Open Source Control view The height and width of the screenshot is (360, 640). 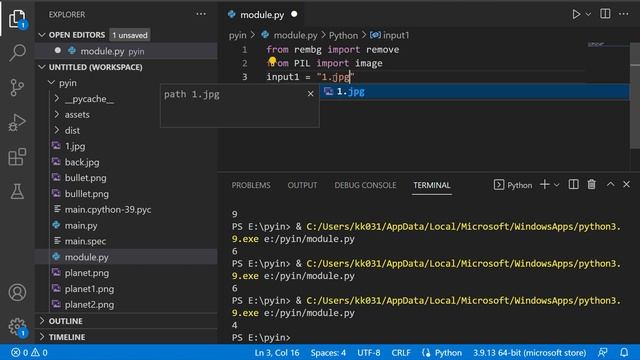tap(17, 87)
